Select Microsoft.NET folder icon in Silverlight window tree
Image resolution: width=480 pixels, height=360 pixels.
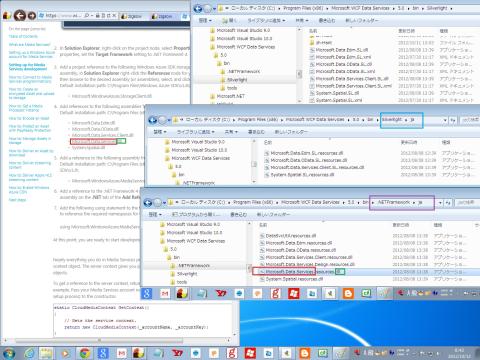pyautogui.click(x=213, y=96)
